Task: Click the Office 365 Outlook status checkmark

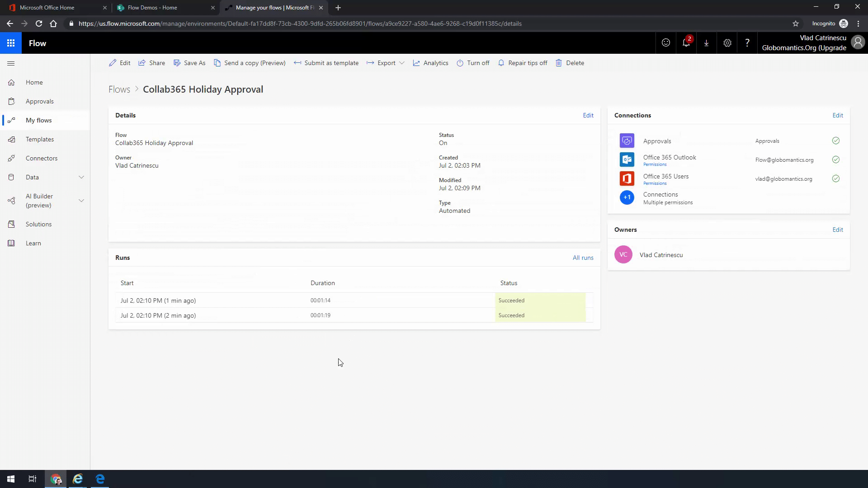Action: 836,160
